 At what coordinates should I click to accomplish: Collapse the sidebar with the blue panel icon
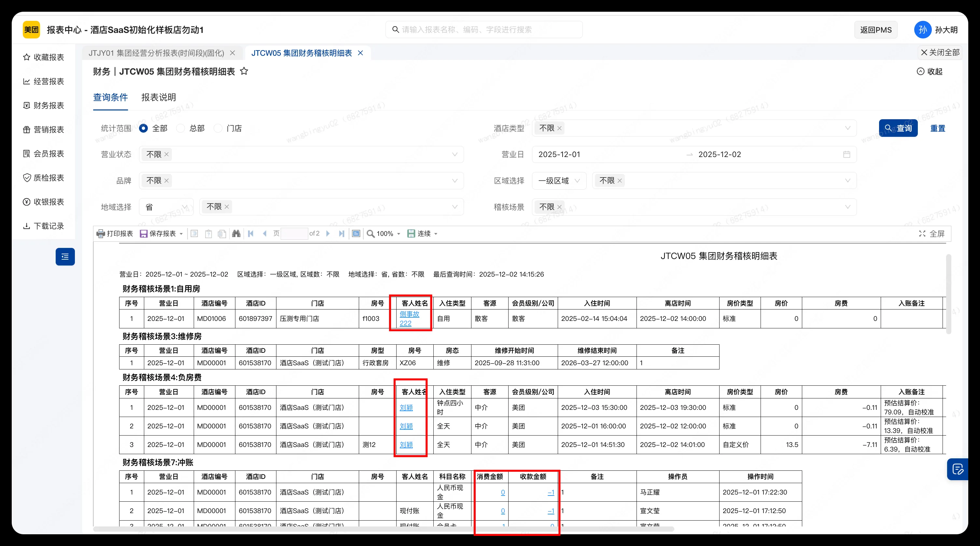click(65, 257)
